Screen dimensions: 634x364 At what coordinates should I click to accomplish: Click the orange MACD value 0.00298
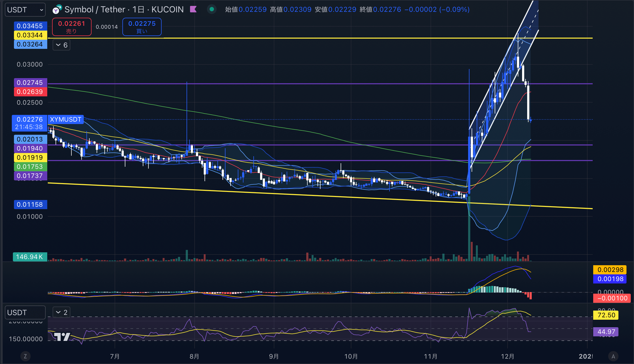610,270
